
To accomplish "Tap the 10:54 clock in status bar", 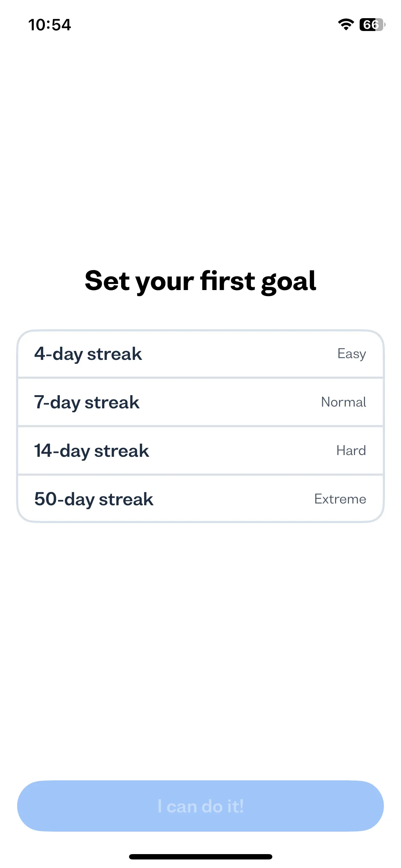I will tap(50, 25).
